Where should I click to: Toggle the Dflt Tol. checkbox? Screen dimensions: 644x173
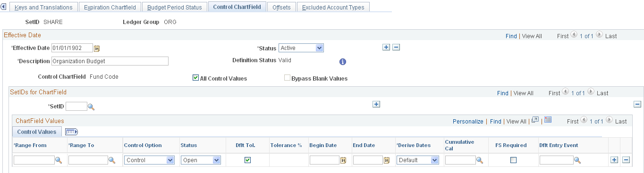(247, 160)
